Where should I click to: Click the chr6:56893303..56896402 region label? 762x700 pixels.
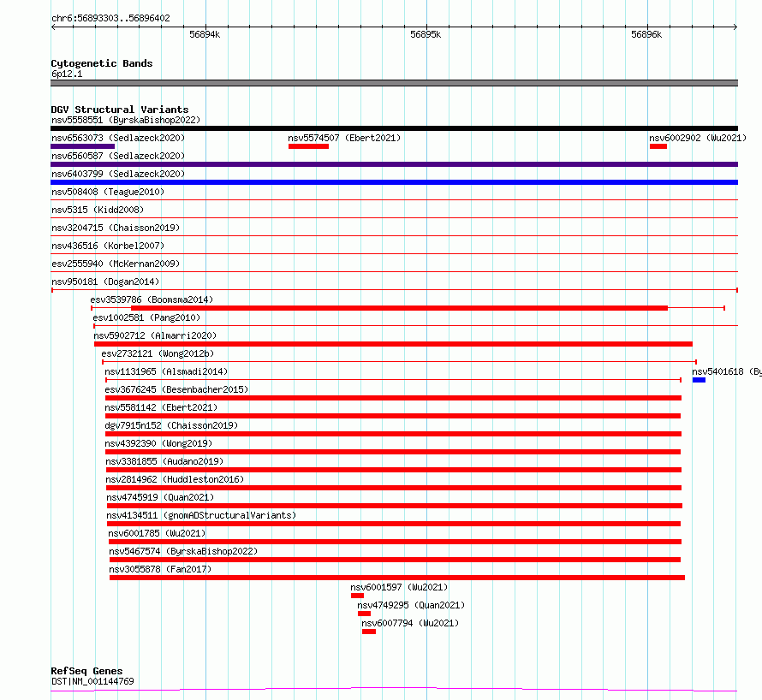click(x=110, y=19)
